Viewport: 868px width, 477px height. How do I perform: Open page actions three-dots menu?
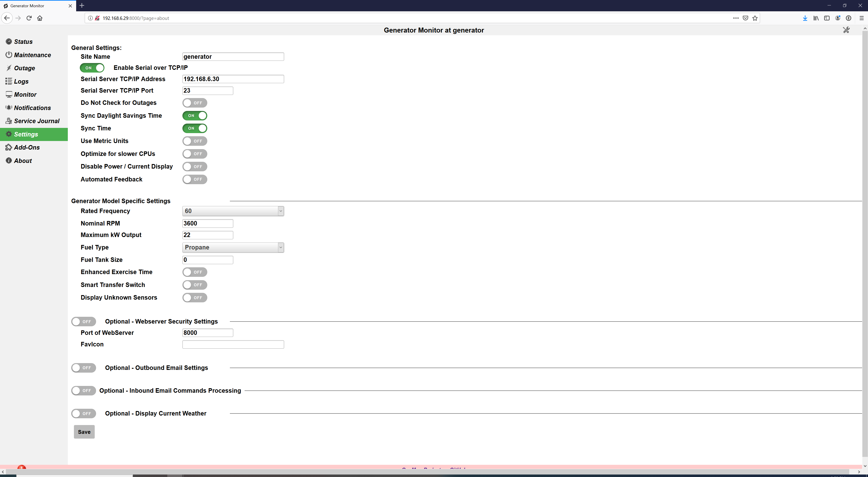tap(736, 18)
